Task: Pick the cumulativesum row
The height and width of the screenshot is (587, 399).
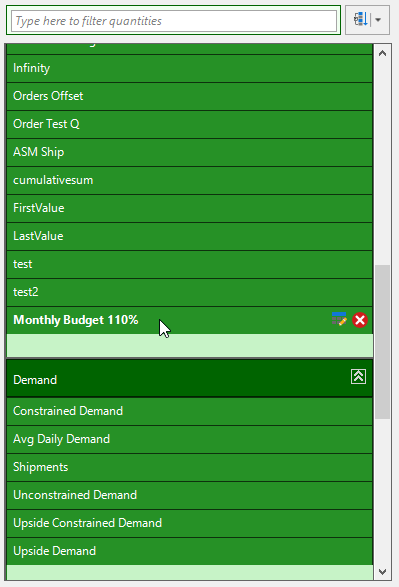Action: [x=189, y=180]
